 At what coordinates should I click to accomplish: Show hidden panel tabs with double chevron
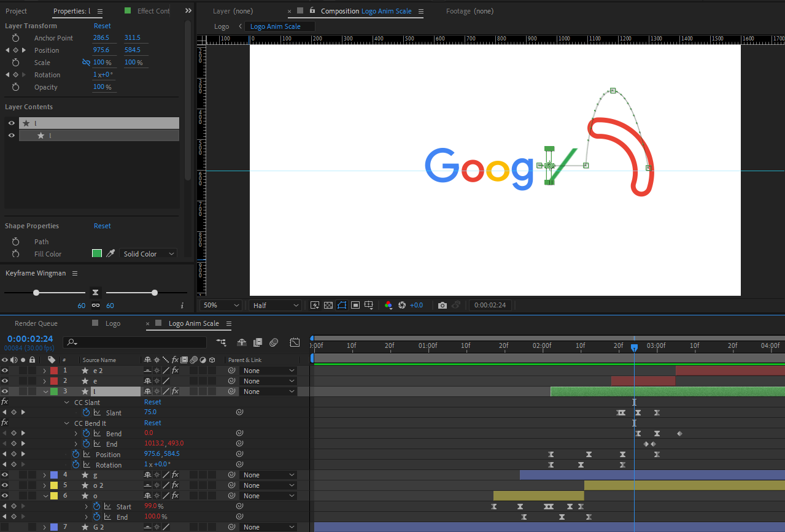pos(188,11)
